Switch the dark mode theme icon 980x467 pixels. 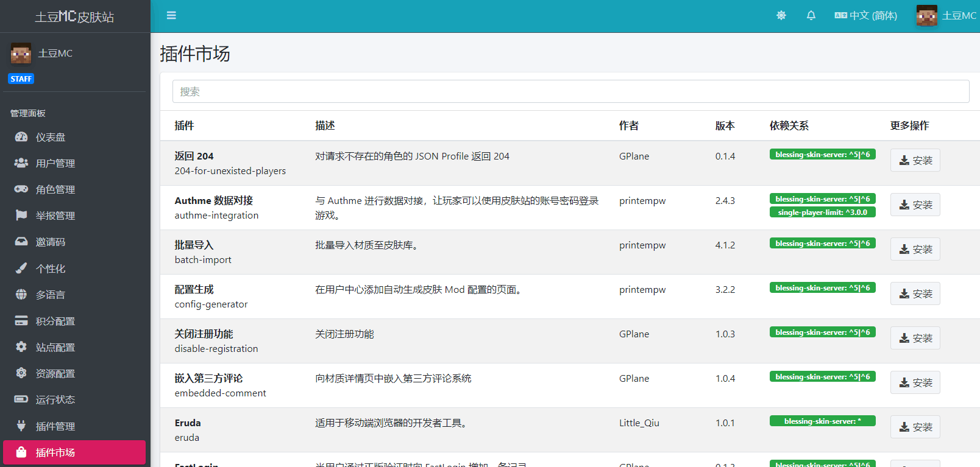(781, 15)
